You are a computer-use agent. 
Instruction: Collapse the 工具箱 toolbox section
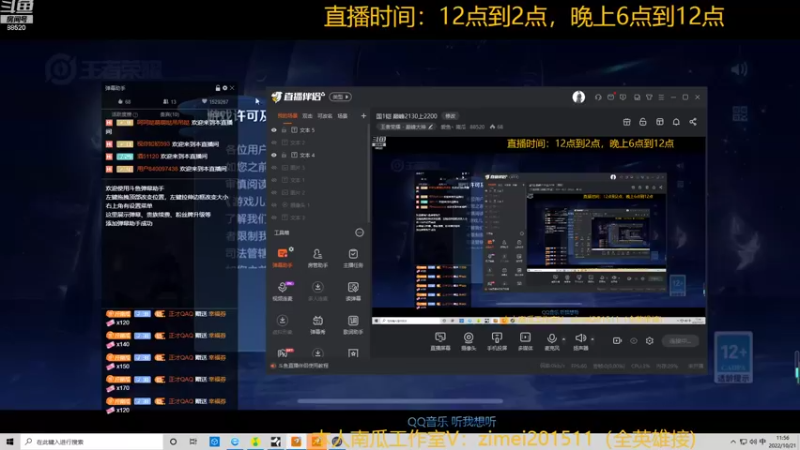click(359, 233)
